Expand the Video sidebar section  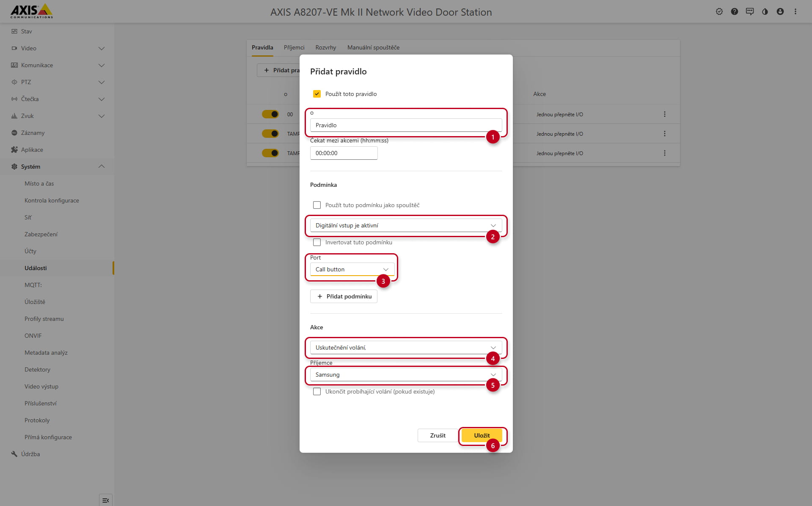click(x=102, y=48)
